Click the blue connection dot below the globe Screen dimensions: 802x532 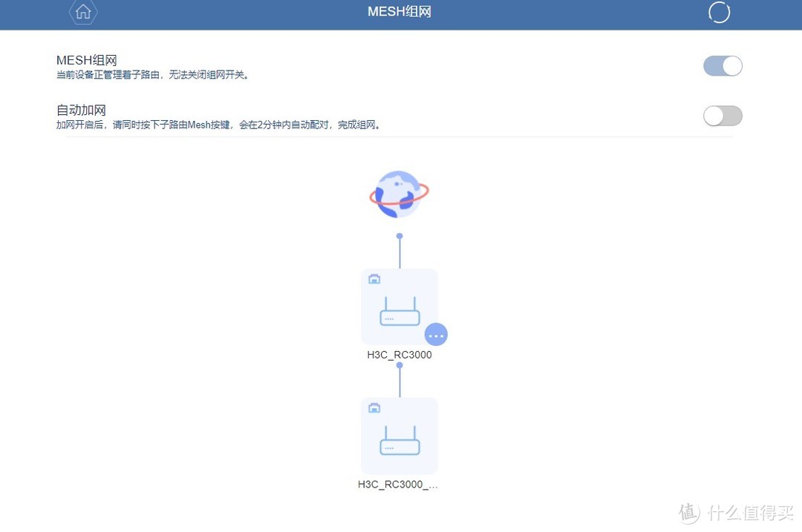(400, 235)
